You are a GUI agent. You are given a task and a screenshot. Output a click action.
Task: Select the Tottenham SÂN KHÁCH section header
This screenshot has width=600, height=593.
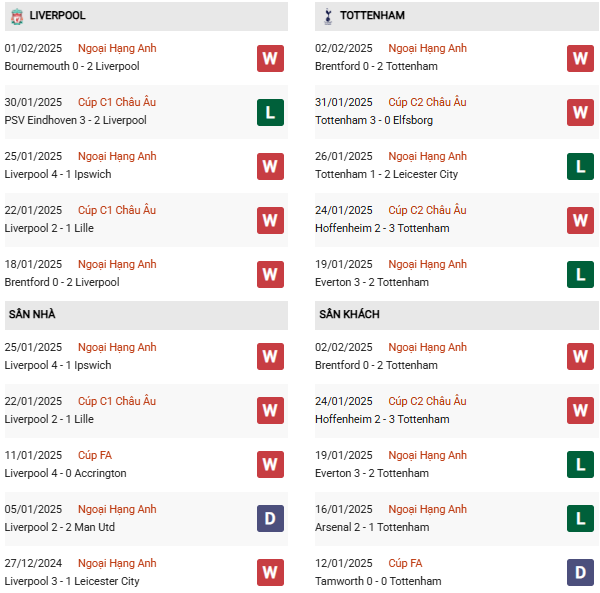(x=349, y=315)
